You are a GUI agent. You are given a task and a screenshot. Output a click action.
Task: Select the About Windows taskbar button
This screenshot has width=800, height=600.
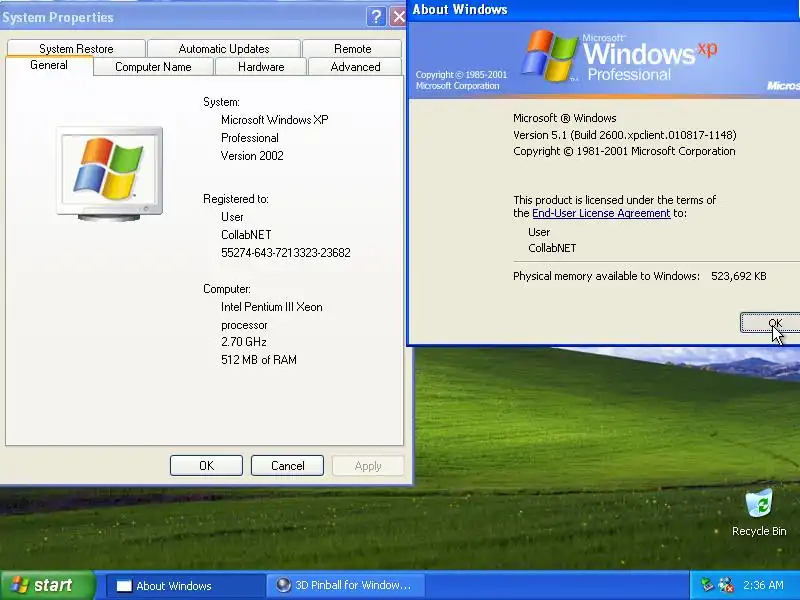[186, 586]
